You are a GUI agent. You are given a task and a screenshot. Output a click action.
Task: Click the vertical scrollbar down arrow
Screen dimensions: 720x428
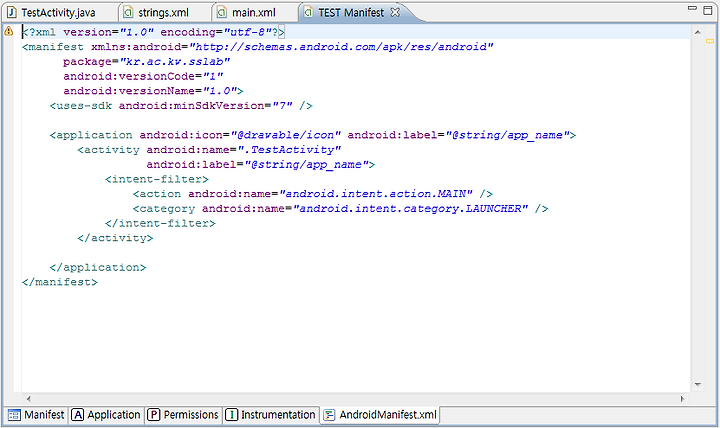tap(698, 384)
